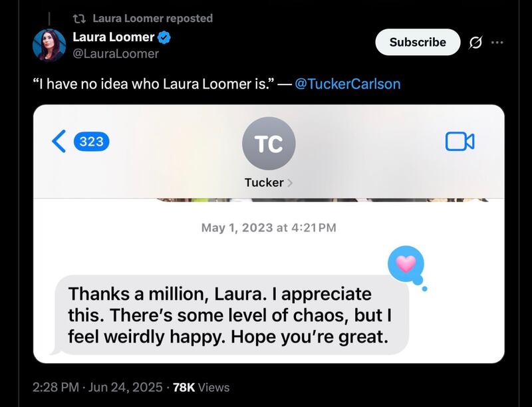Tap the blue back chevron in Messages
Screen dimensions: 532x407
(x=59, y=141)
